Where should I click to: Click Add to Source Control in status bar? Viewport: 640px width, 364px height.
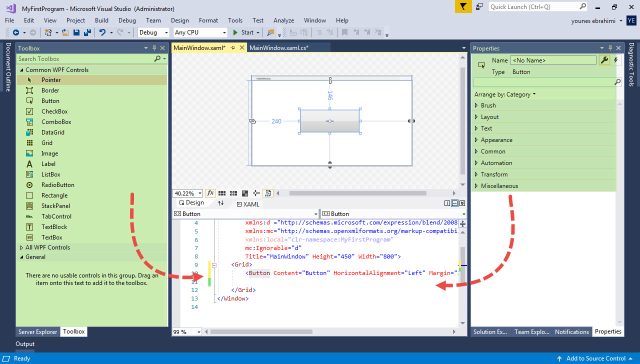tap(595, 358)
